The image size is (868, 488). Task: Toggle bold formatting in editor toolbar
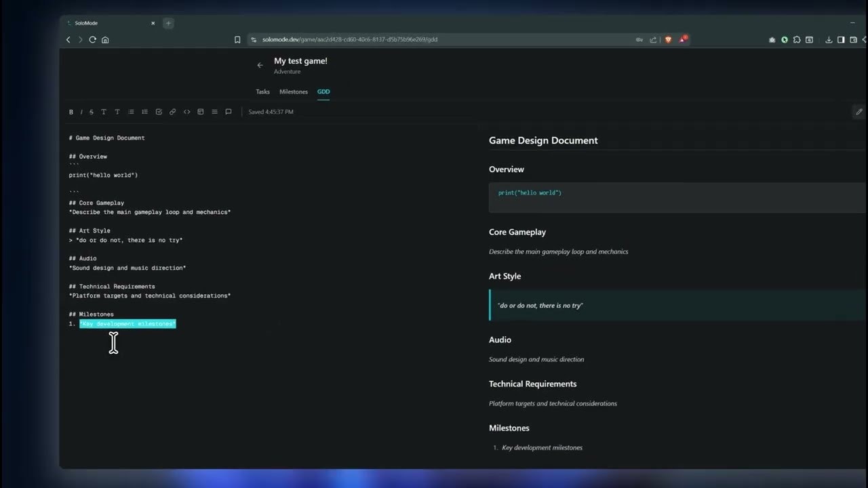point(71,112)
